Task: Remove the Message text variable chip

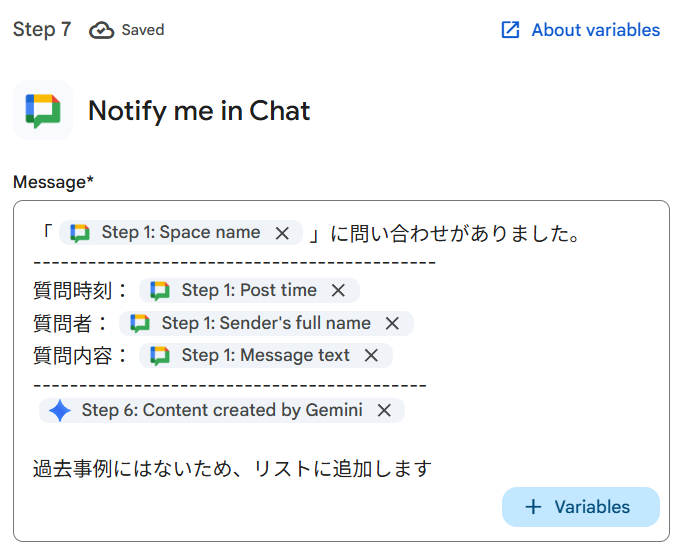Action: click(x=371, y=356)
